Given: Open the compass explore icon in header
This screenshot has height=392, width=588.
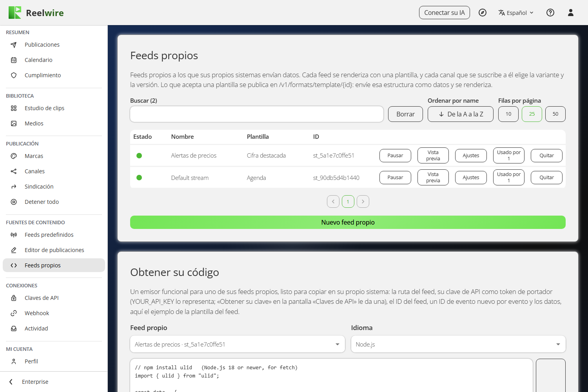Looking at the screenshot, I should tap(483, 13).
